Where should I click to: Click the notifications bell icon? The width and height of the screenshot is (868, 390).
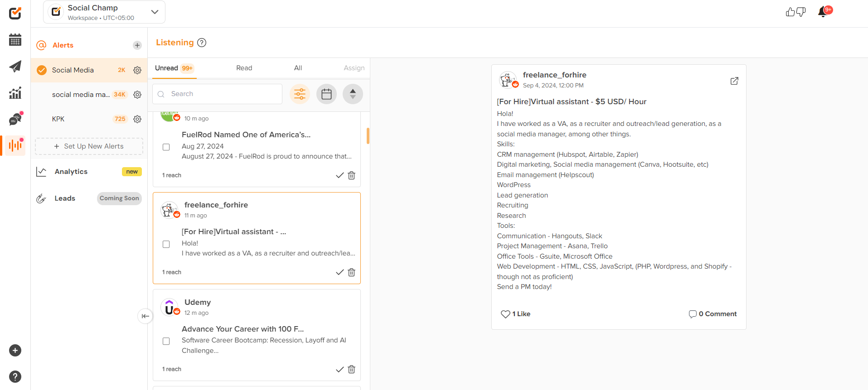[823, 12]
